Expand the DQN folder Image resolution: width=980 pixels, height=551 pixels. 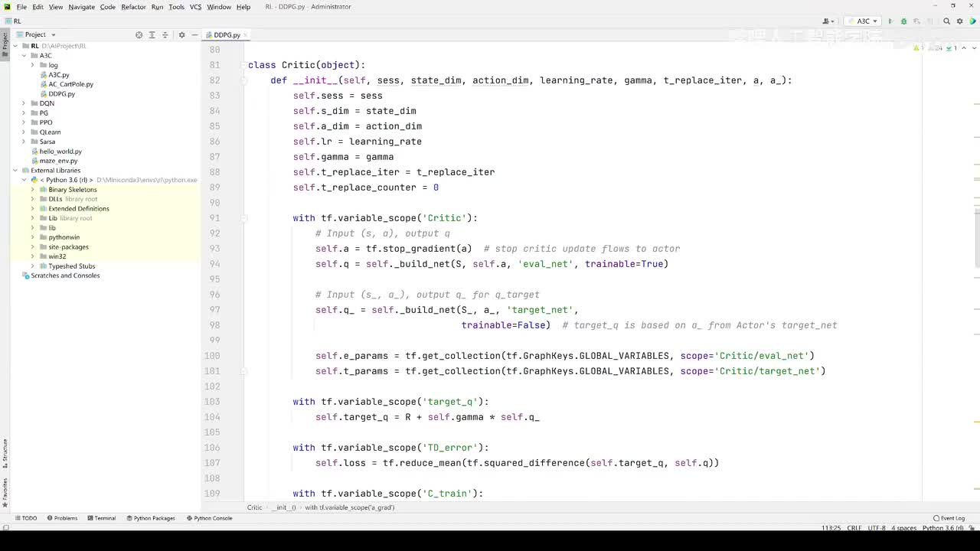(24, 103)
